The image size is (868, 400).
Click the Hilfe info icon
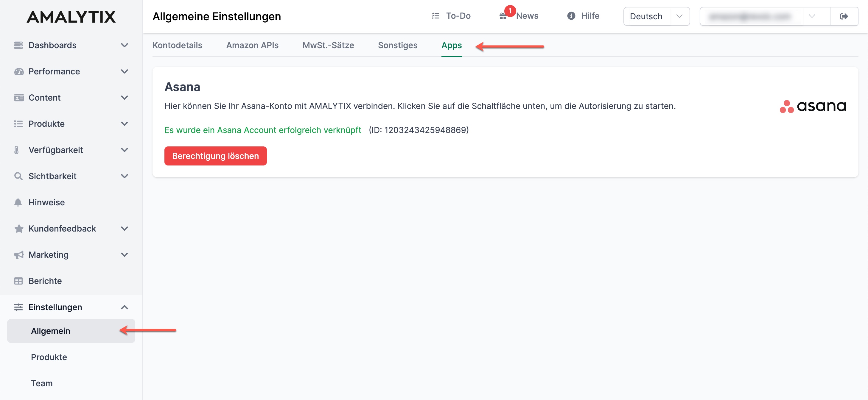tap(571, 16)
